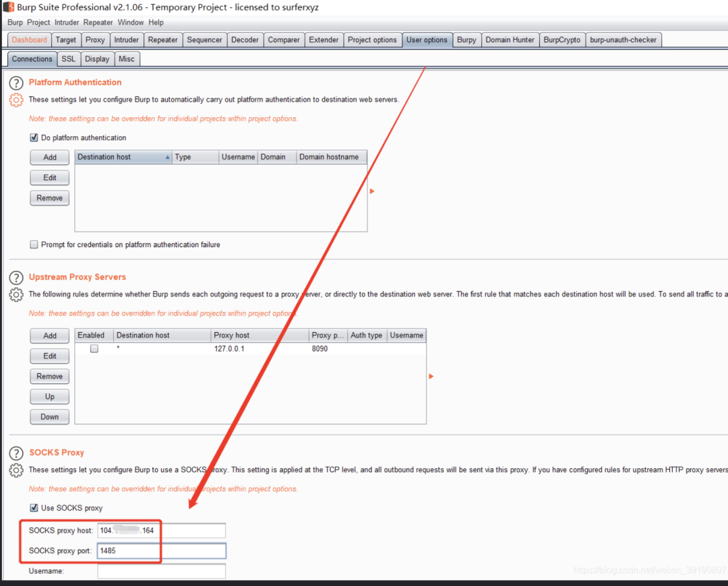Image resolution: width=728 pixels, height=586 pixels.
Task: Switch to the Decoder tab
Action: [245, 40]
